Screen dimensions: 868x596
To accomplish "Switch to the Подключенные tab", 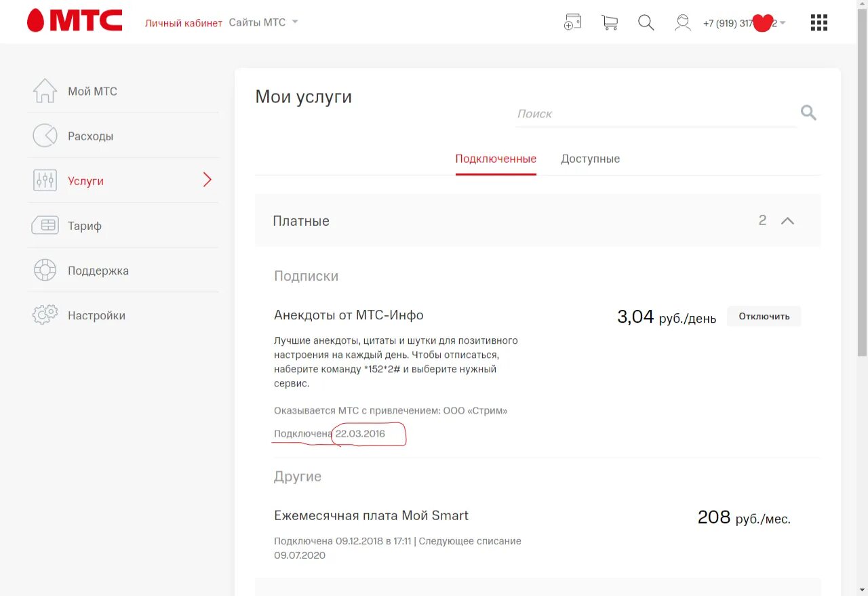I will [496, 159].
